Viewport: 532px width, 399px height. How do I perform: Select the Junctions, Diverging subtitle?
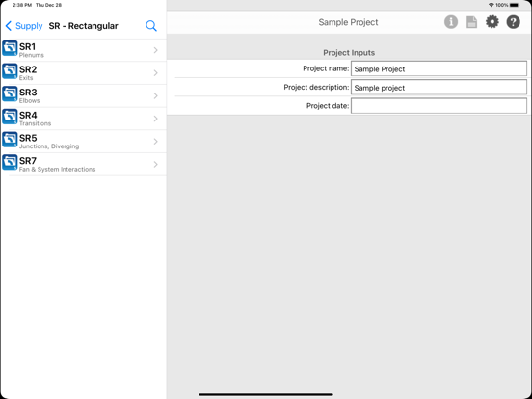click(x=49, y=146)
